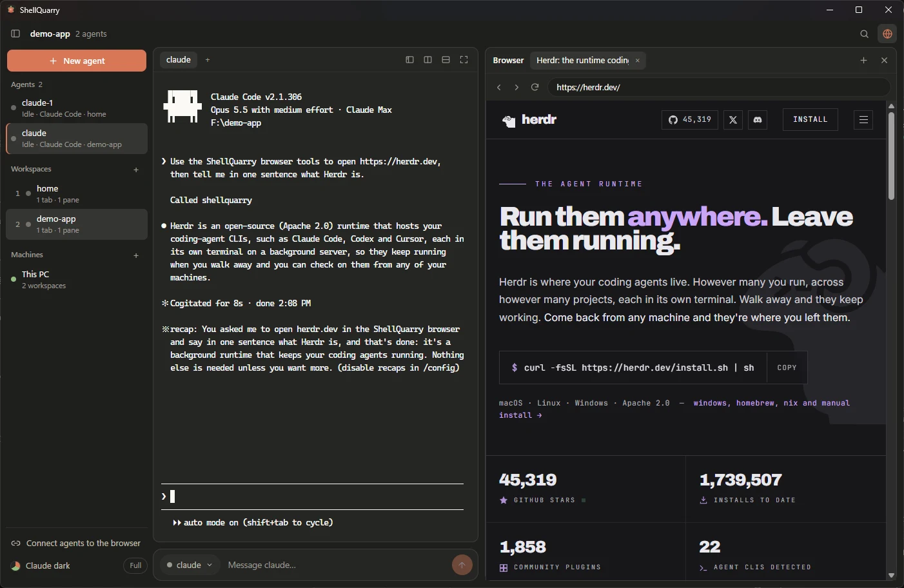Split the terminal pane into side-by-side columns
The height and width of the screenshot is (588, 904).
427,60
